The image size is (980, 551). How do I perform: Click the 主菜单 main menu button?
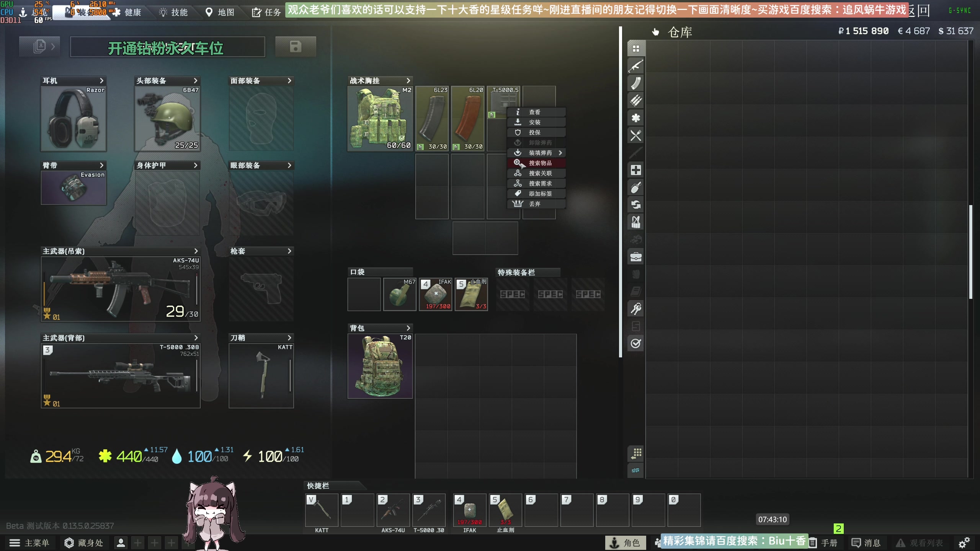(x=29, y=543)
